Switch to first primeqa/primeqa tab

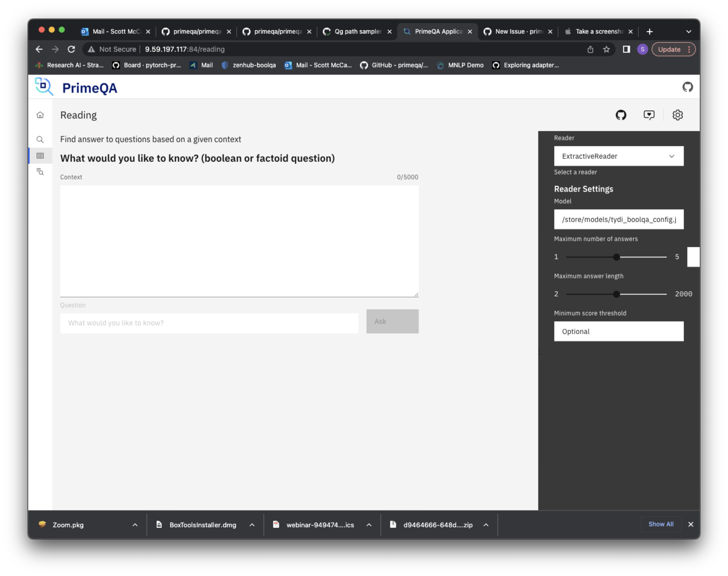pos(196,32)
